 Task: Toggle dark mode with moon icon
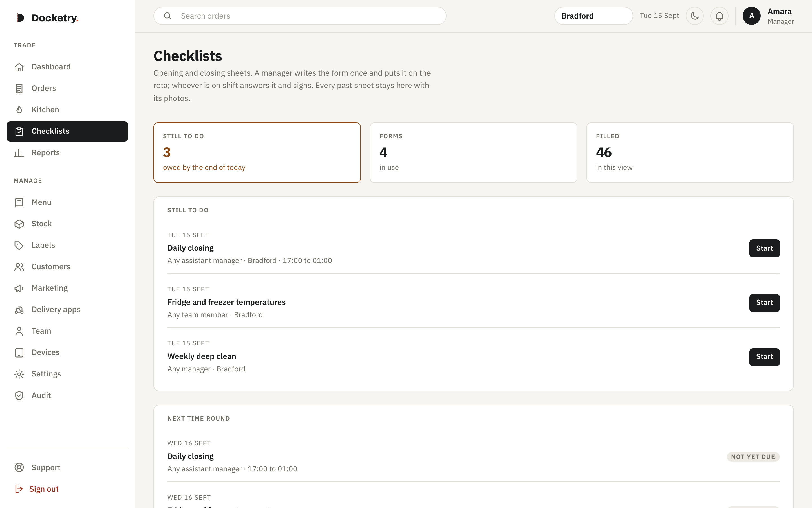(694, 16)
